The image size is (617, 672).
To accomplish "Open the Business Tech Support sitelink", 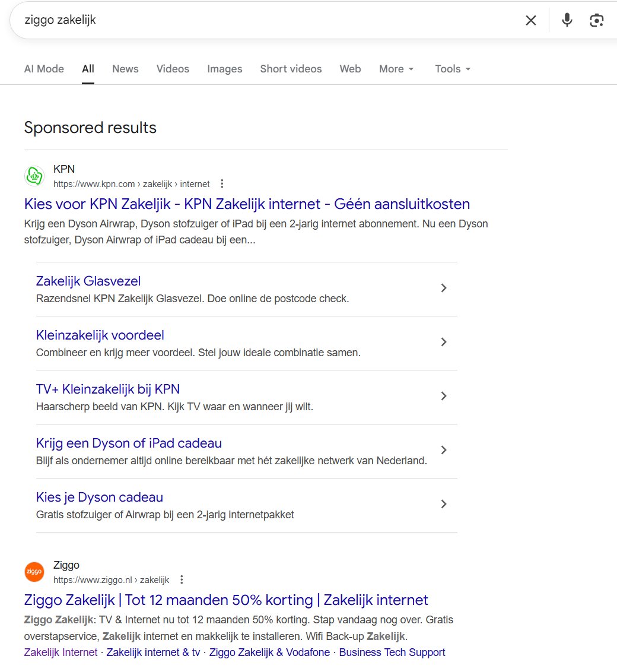I will click(x=392, y=652).
